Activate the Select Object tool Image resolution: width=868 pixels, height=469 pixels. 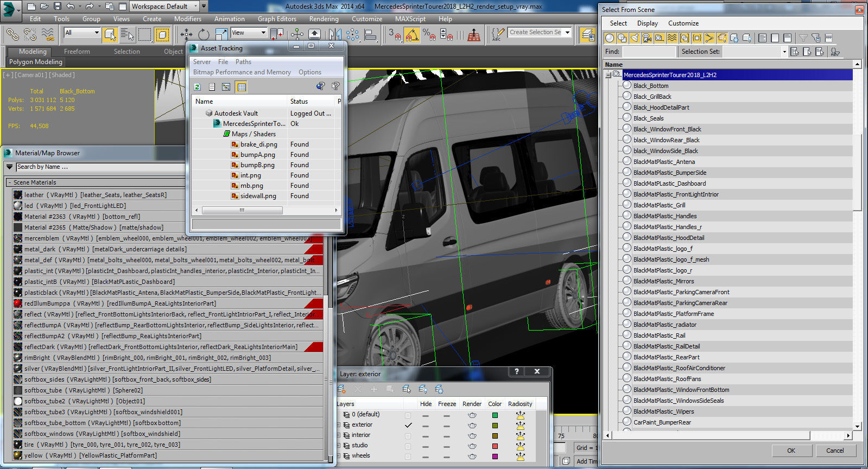(110, 34)
